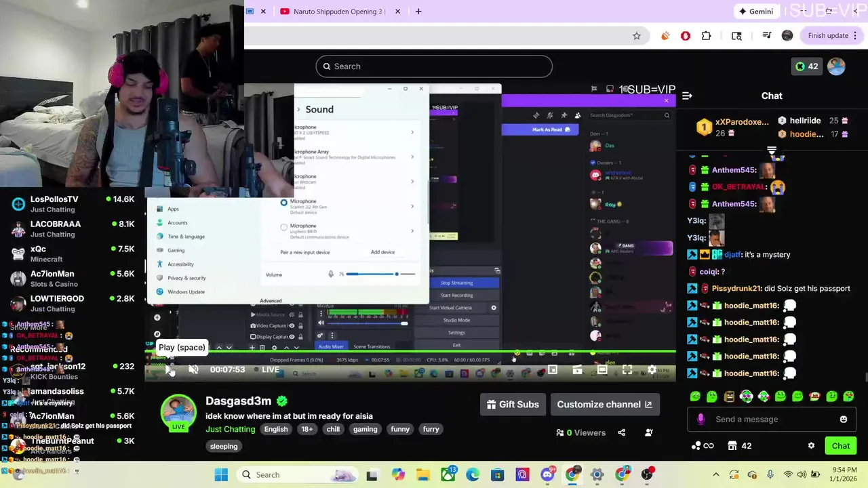
Task: Play the live stream video
Action: tap(170, 369)
